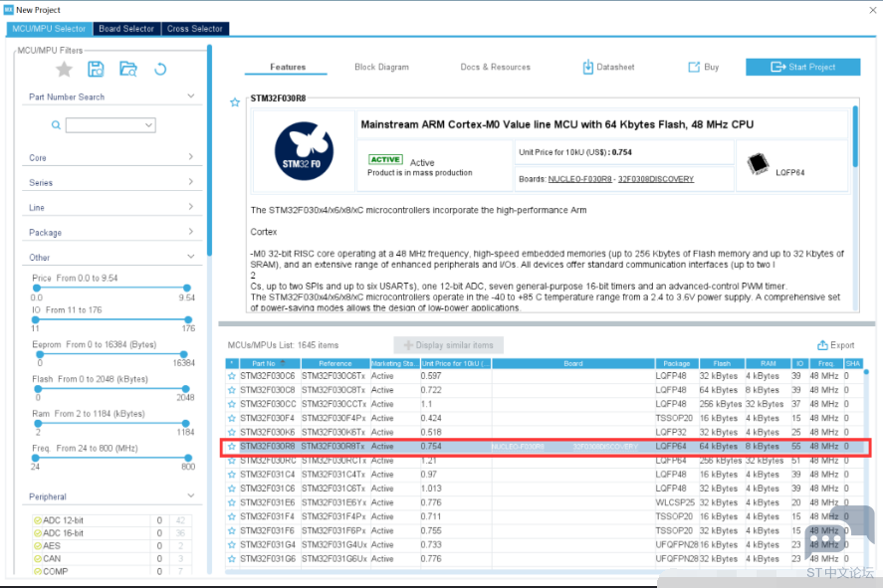
Task: Close the New Project window
Action: 872,10
